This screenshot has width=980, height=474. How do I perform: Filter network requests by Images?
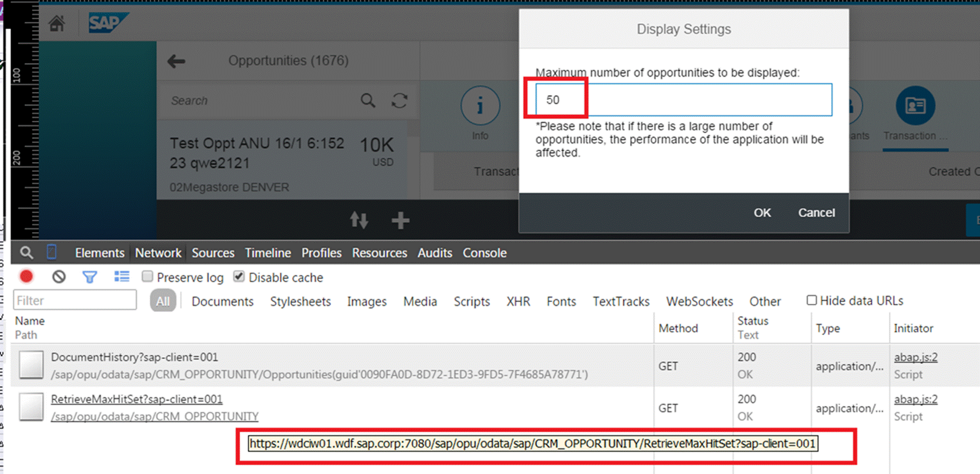point(367,301)
